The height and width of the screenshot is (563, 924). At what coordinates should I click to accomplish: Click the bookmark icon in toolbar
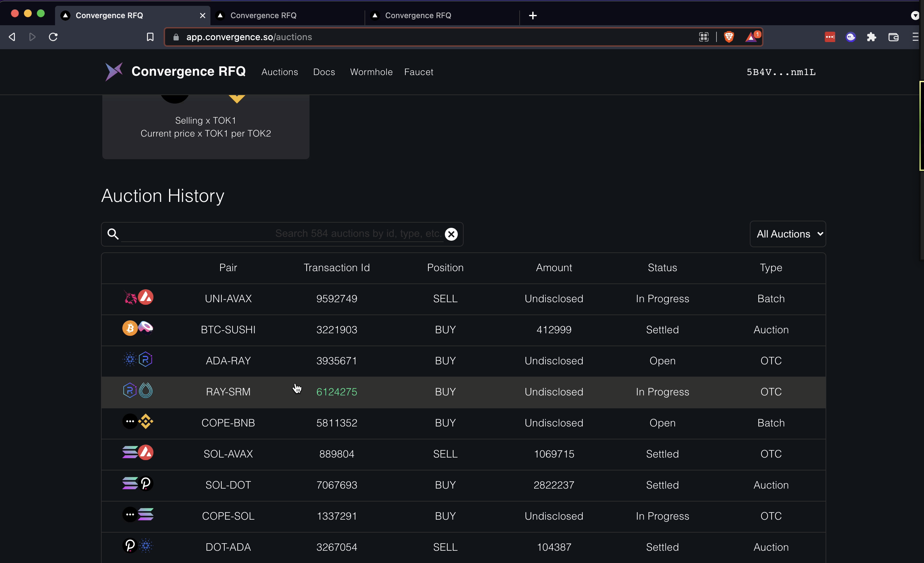tap(150, 37)
